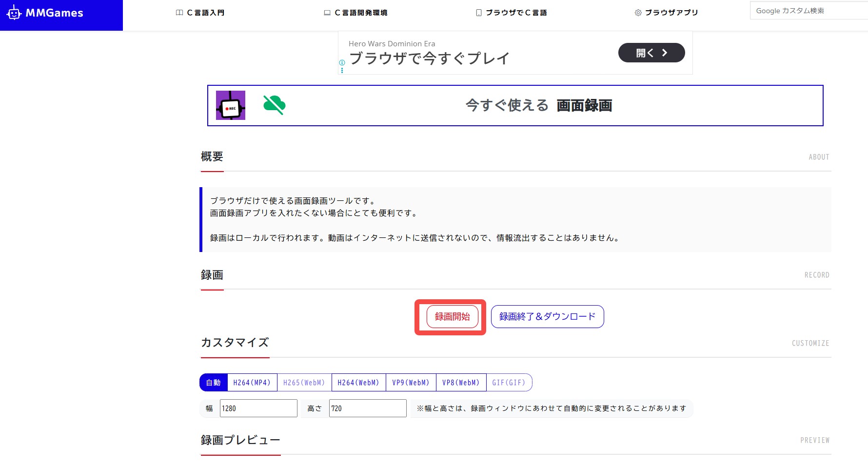Open the ブラウザアプリ menu
Image resolution: width=868 pixels, height=465 pixels.
(x=671, y=13)
